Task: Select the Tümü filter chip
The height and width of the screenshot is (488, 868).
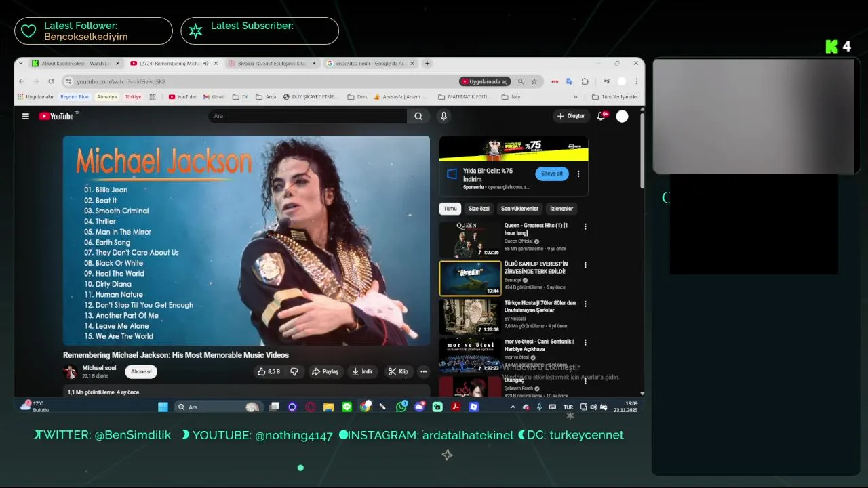Action: 450,209
